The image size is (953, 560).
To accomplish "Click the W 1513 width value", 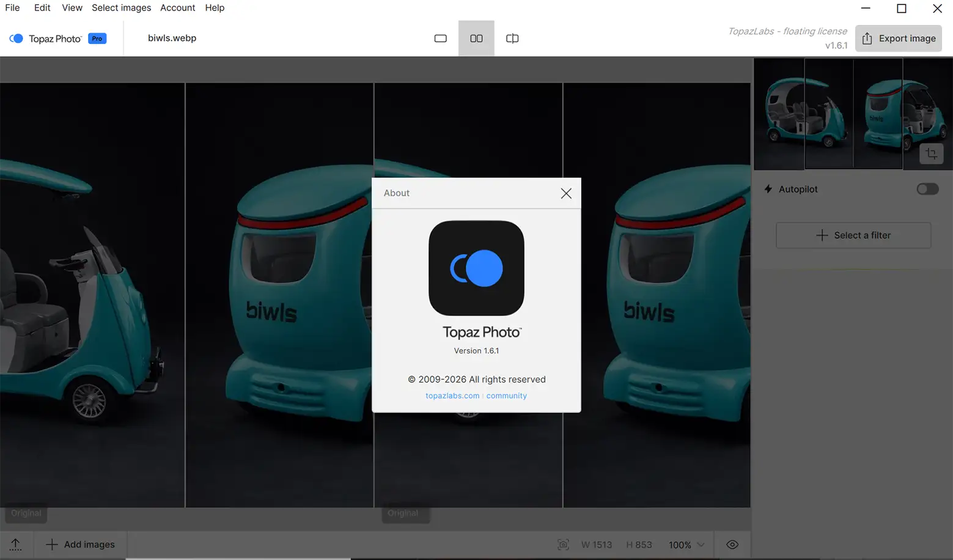I will point(596,545).
